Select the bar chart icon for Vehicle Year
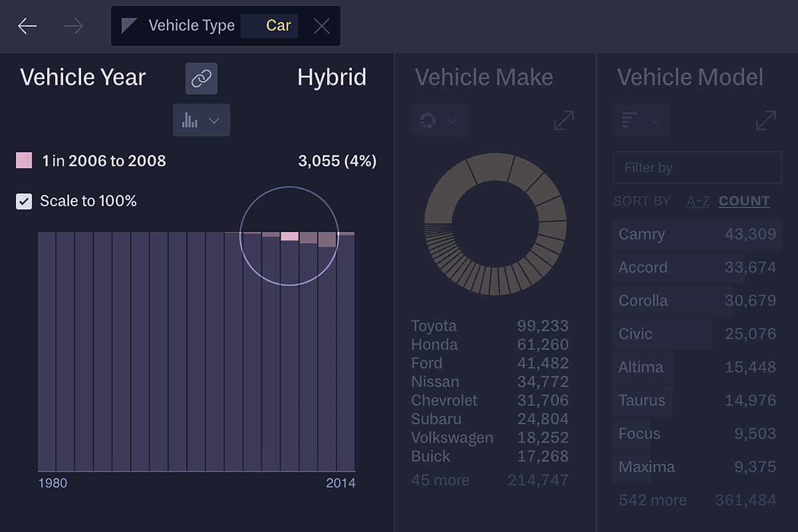This screenshot has width=798, height=532. point(191,120)
